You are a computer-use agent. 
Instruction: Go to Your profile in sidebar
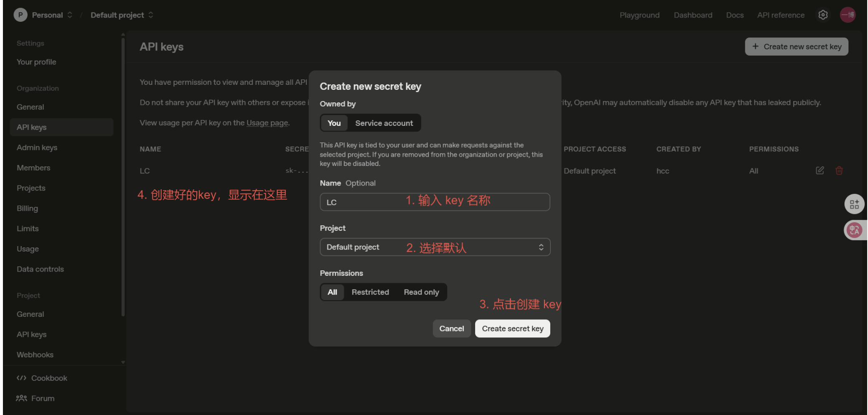[62, 62]
